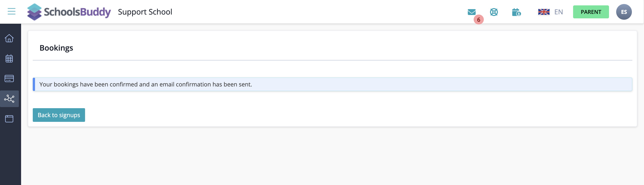The image size is (644, 185).
Task: Open the calendar with user icon
Action: click(516, 12)
